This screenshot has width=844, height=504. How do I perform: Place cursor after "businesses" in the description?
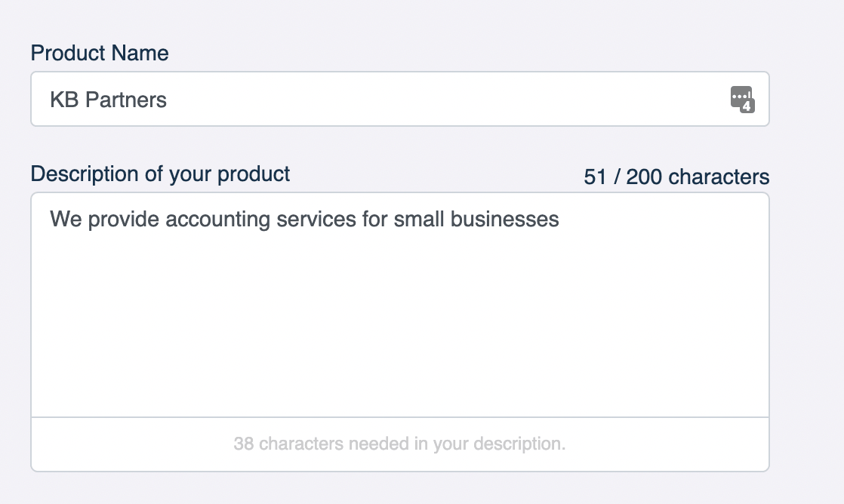[x=560, y=220]
